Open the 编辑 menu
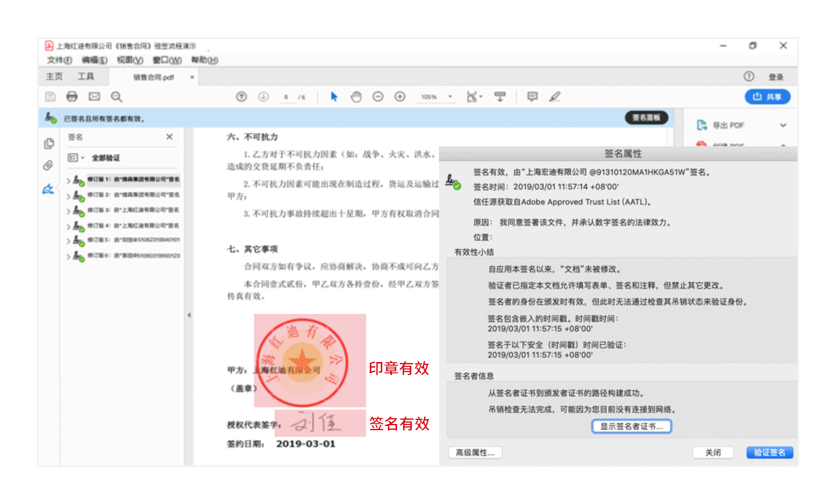 pos(94,60)
